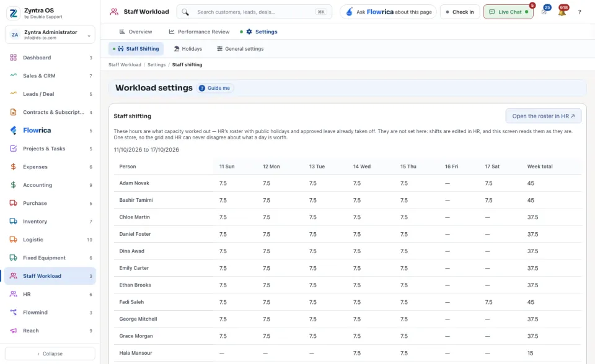Click the 11 Sun column header
The width and height of the screenshot is (595, 364).
(x=227, y=166)
